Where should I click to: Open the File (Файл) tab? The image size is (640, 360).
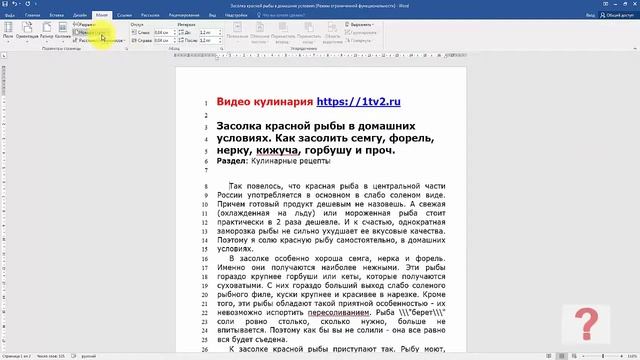(x=9, y=15)
